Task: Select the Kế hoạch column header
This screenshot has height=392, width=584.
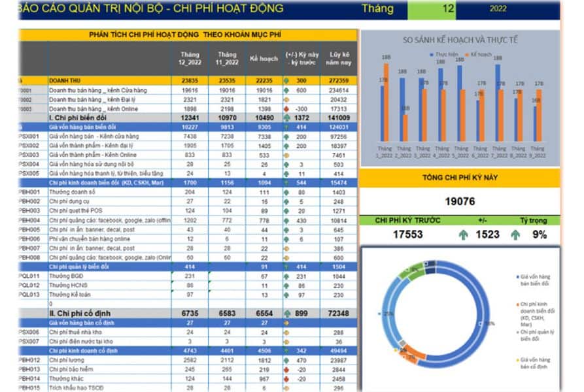Action: tap(264, 59)
